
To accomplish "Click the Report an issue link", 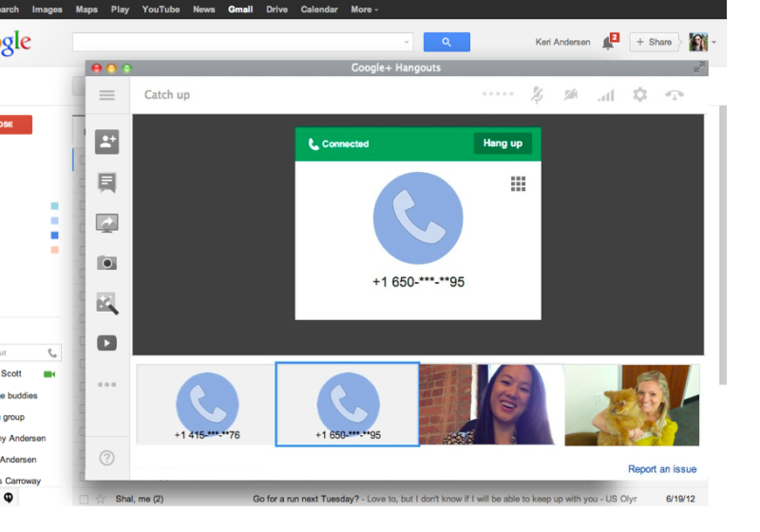I will pyautogui.click(x=662, y=469).
